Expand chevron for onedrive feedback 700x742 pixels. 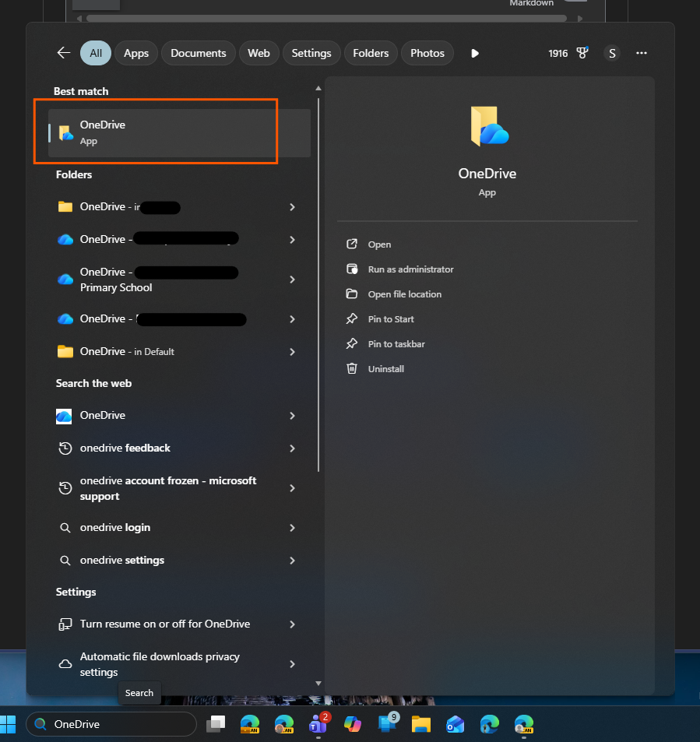tap(293, 448)
